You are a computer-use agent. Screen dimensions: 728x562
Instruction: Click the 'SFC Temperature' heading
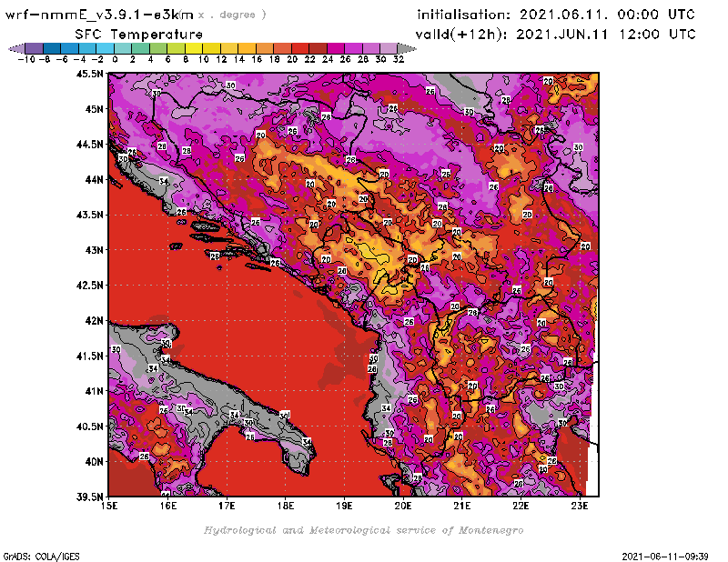[139, 35]
